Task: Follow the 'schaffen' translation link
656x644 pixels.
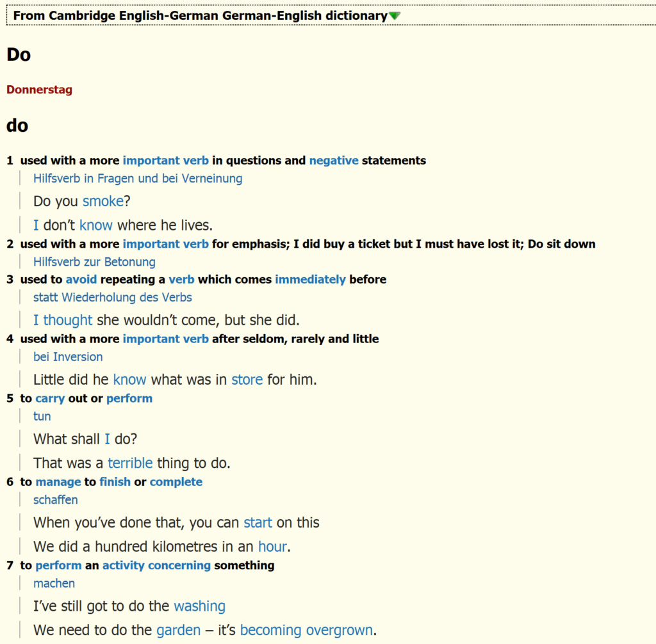Action: pos(56,499)
